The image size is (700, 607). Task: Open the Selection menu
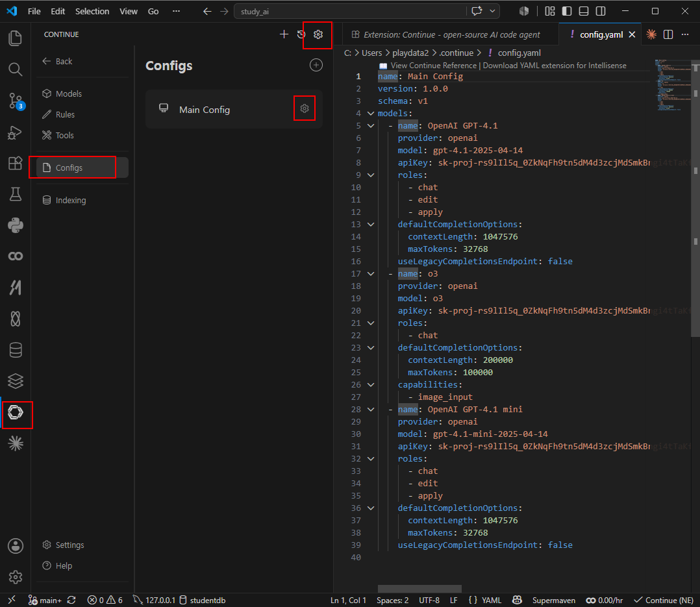92,11
